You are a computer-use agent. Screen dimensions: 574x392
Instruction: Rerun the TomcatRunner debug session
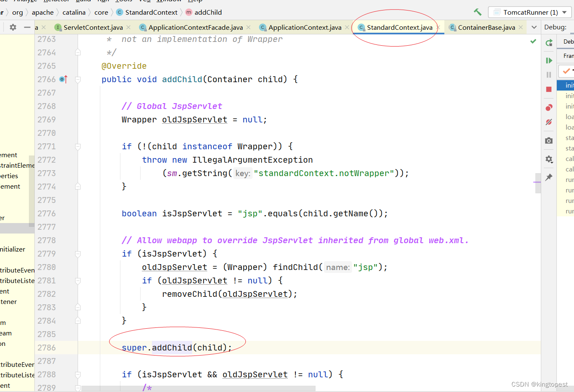549,43
